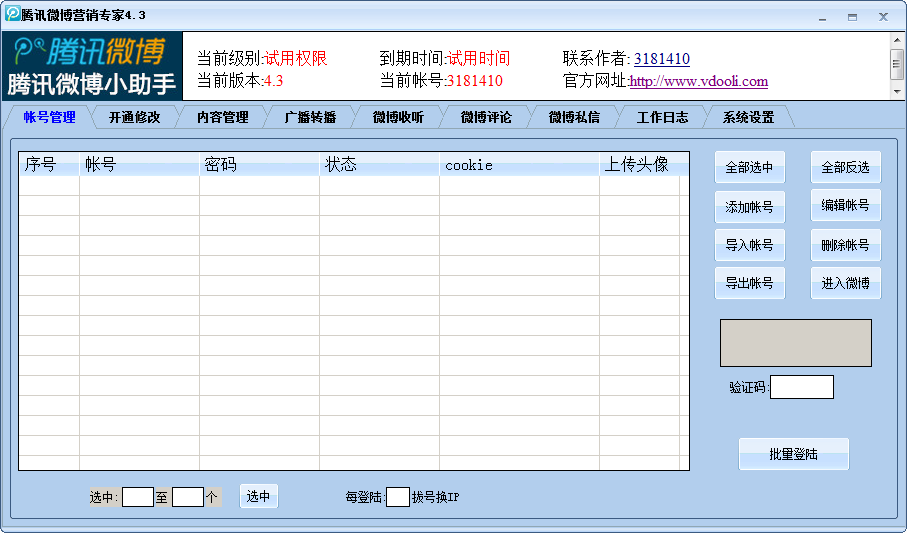Click the captcha image placeholder box

(x=795, y=343)
